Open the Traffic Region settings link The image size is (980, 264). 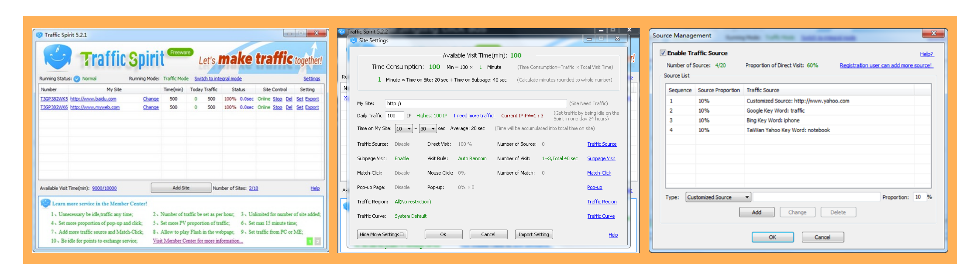pos(602,202)
